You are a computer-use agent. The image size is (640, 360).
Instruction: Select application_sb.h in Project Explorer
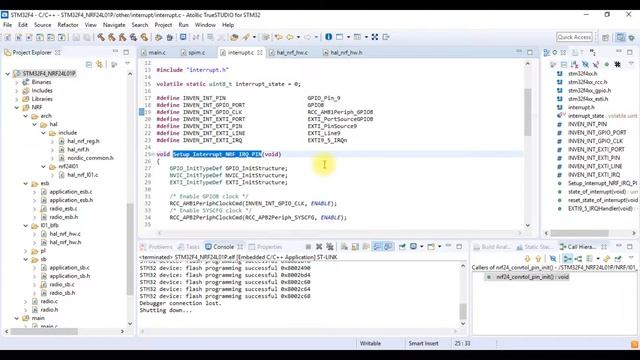69,276
